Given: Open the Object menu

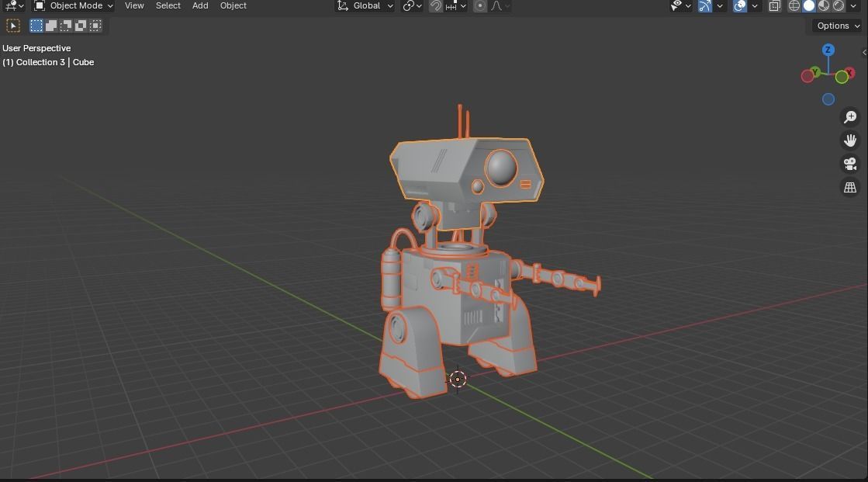Looking at the screenshot, I should point(233,5).
